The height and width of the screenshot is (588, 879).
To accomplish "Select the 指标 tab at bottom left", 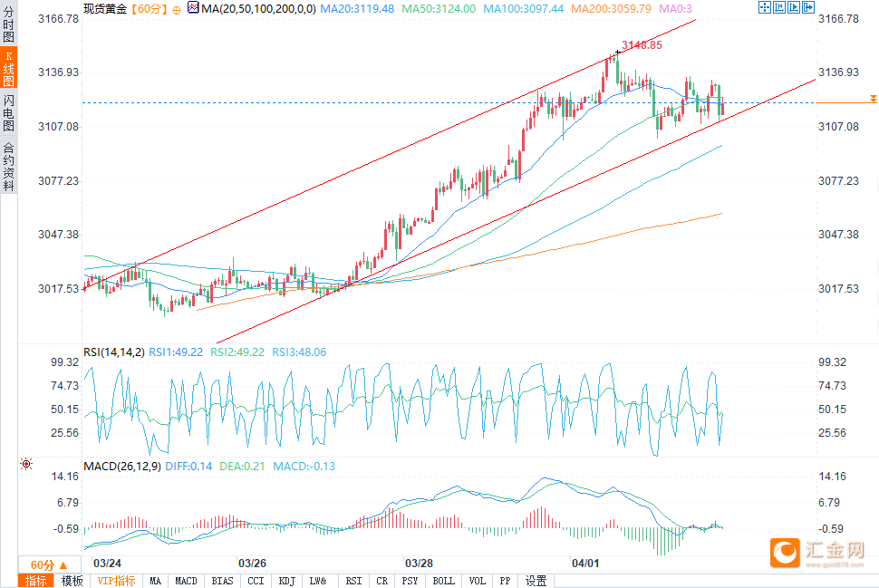I will [x=36, y=581].
